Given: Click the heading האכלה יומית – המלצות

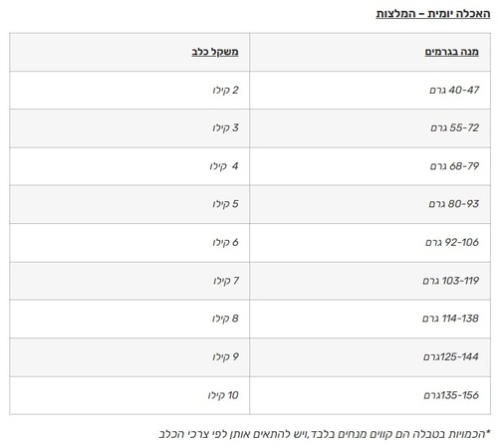Looking at the screenshot, I should 433,14.
